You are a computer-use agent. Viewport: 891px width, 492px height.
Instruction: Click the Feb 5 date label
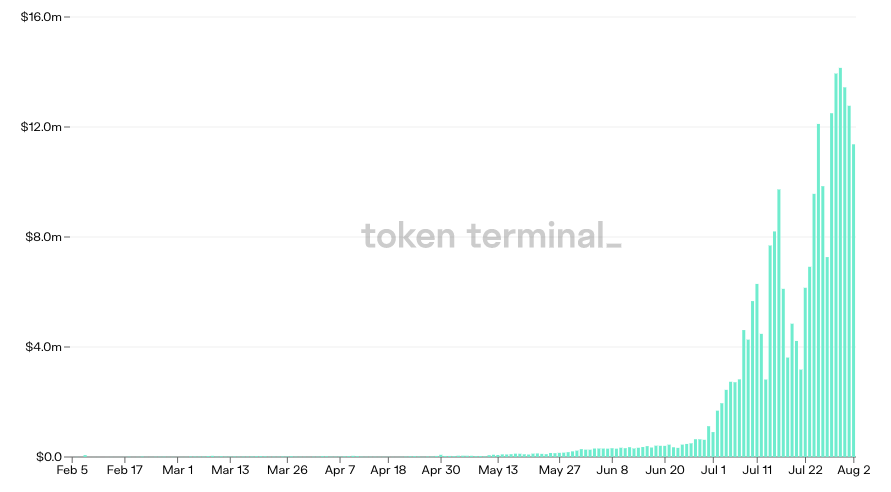pos(72,470)
